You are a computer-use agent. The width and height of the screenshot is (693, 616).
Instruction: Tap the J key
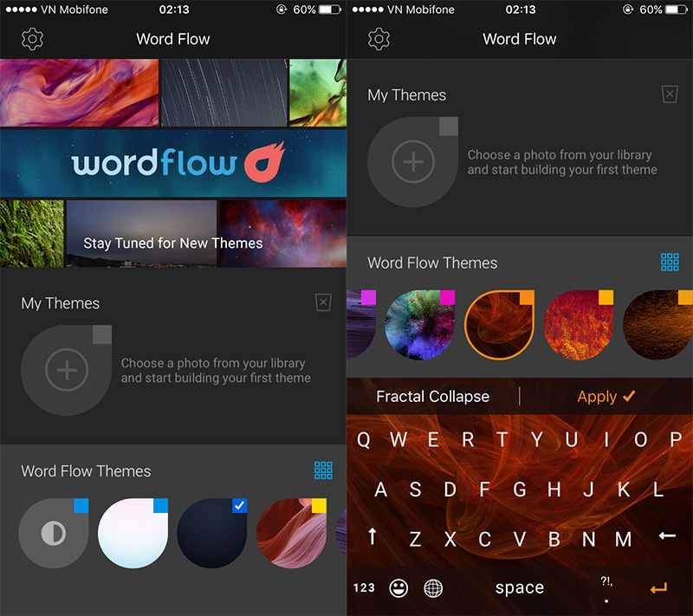pyautogui.click(x=588, y=490)
